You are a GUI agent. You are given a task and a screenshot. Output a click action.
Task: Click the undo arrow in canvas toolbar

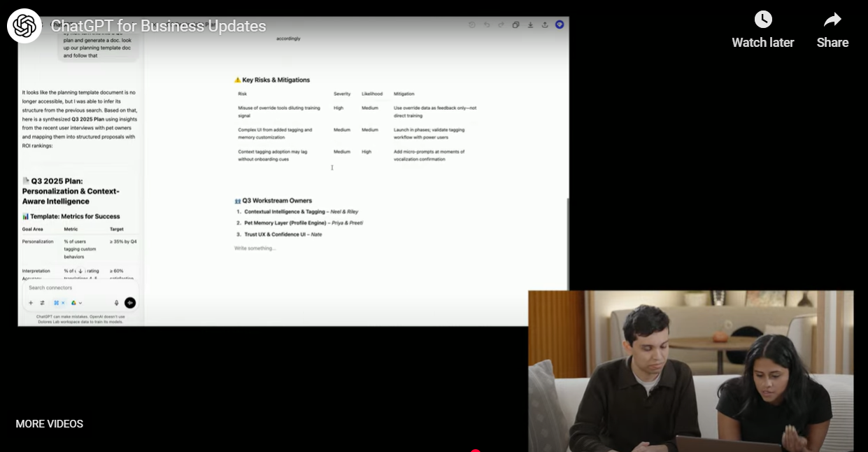click(x=487, y=24)
